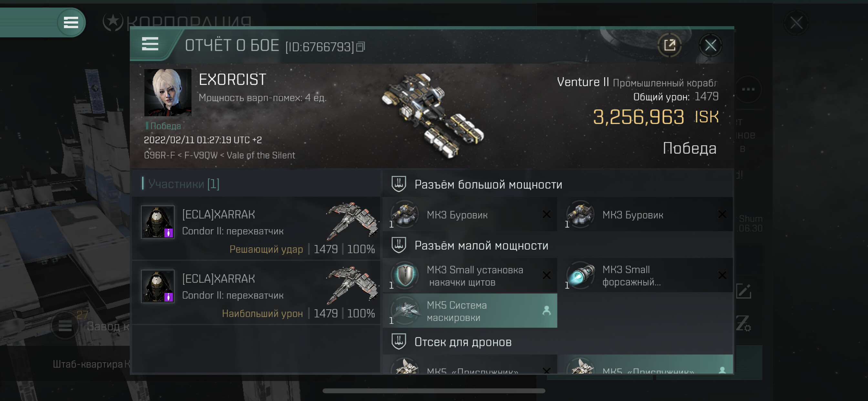Select second МК3 Буровик module
This screenshot has width=868, height=401.
tap(646, 215)
